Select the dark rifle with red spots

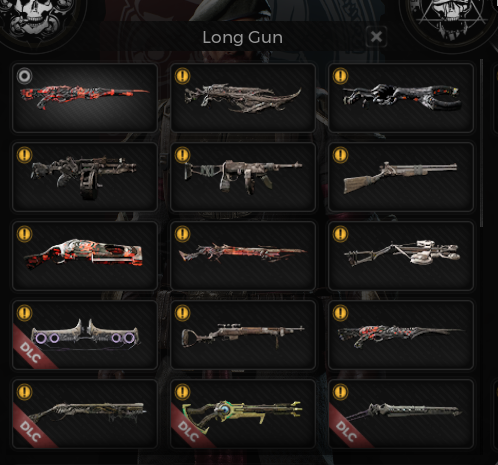pyautogui.click(x=401, y=335)
